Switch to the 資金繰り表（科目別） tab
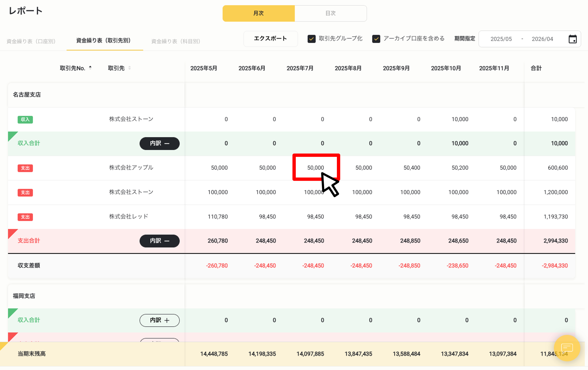588x370 pixels. (x=176, y=41)
